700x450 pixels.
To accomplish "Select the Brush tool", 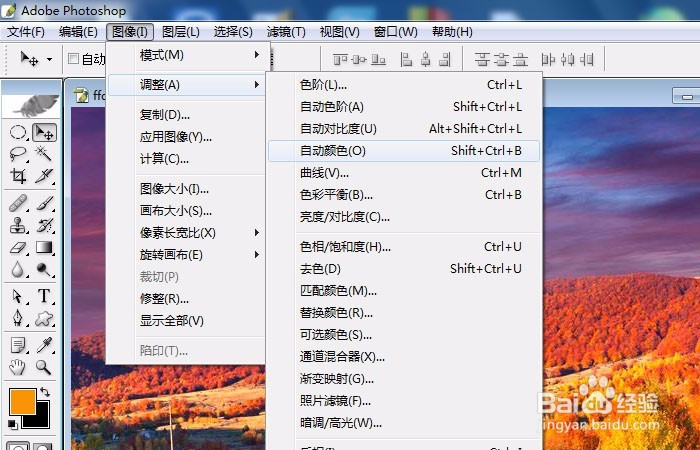I will [x=44, y=203].
